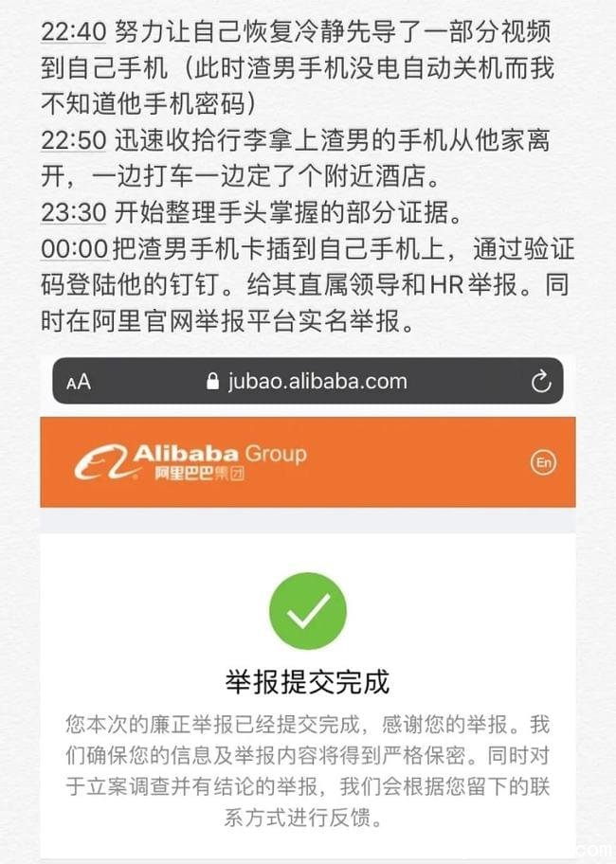The width and height of the screenshot is (616, 864).
Task: Click the grey confirmation paragraph about 廉正举报
Action: (x=307, y=771)
